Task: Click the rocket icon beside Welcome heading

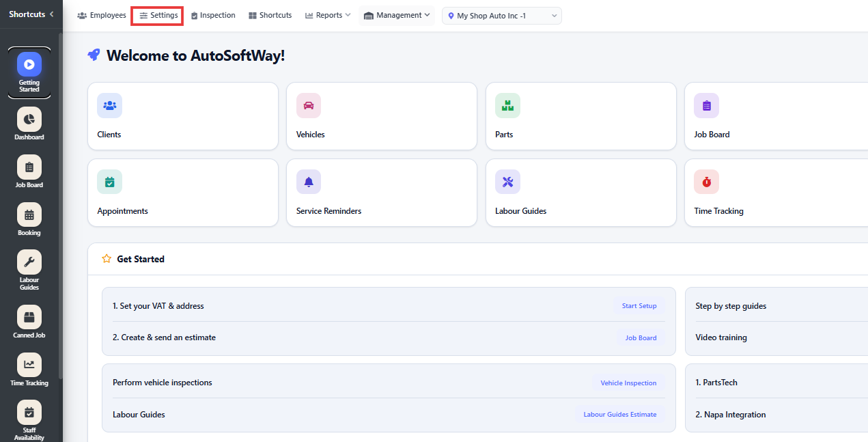Action: pos(94,55)
